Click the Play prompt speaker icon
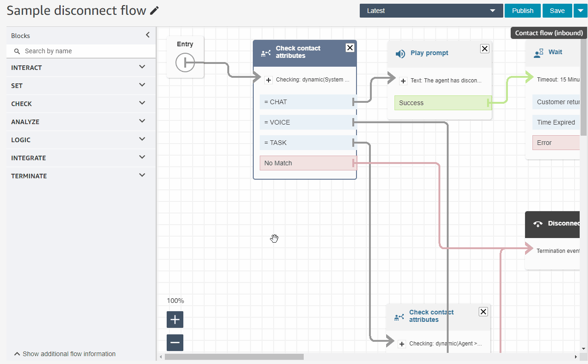The width and height of the screenshot is (588, 364). [x=400, y=53]
